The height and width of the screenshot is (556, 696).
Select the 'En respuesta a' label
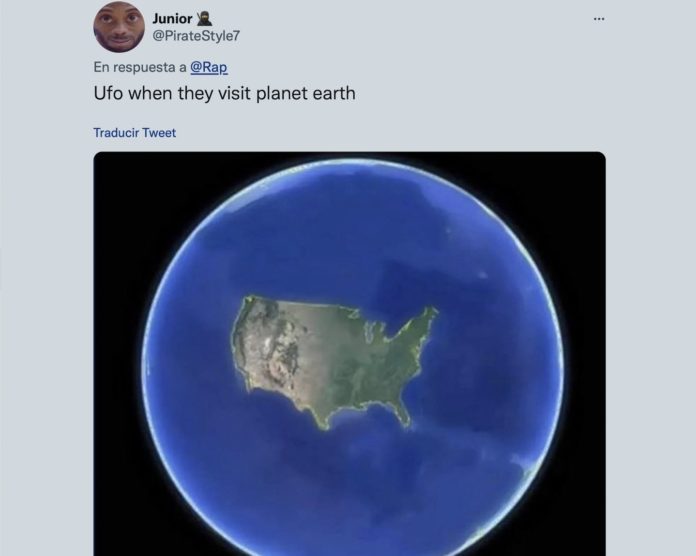coord(140,67)
